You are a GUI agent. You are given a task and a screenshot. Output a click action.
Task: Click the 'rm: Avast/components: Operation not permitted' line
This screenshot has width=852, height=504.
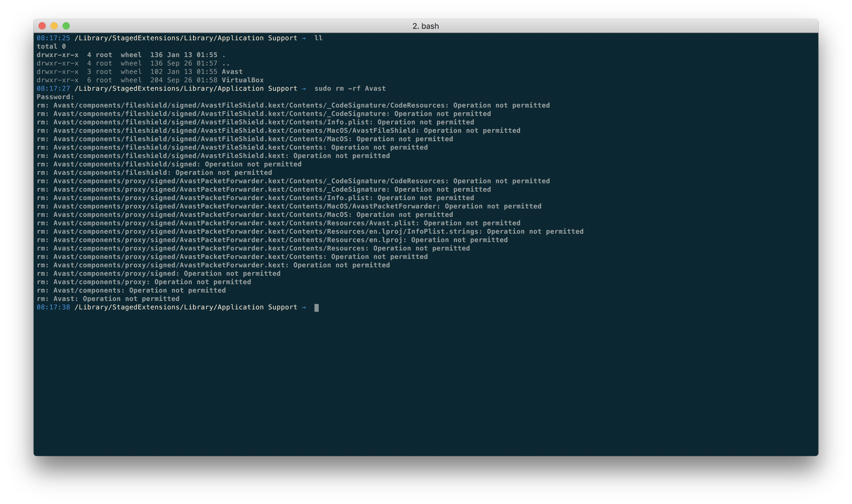coord(131,290)
